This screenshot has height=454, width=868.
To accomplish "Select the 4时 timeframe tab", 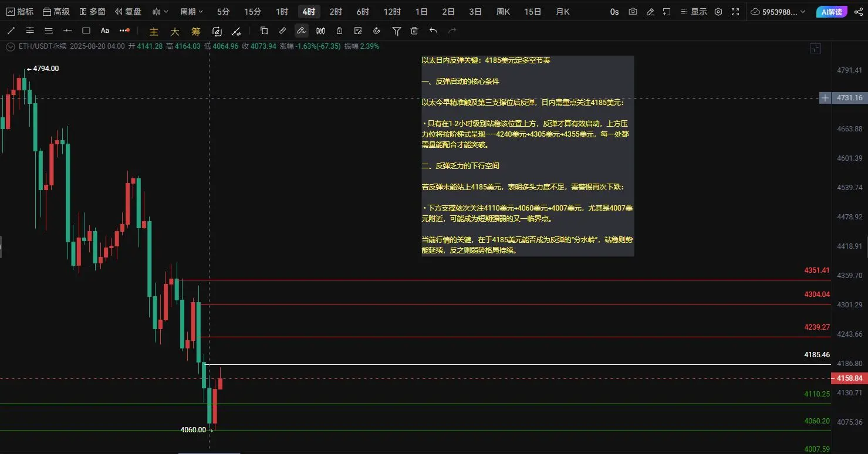I will [x=309, y=11].
